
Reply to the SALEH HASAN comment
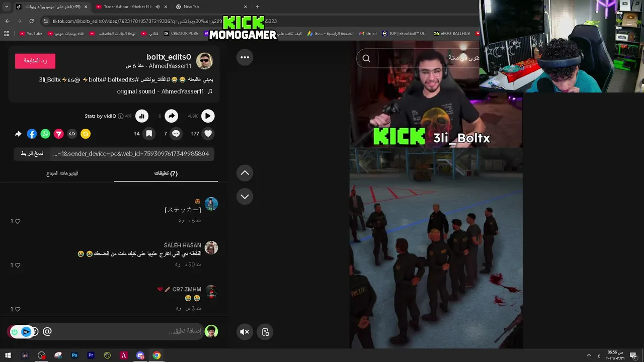click(178, 264)
